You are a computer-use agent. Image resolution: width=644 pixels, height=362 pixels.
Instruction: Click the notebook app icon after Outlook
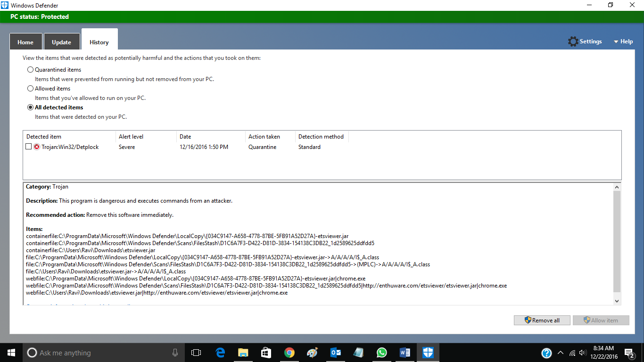[x=359, y=353]
